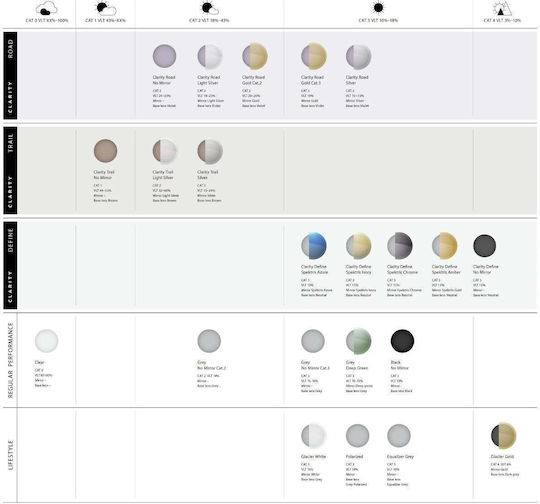
Task: Click the 'Clarity Define Spektris Ivory' name text
Action: tap(359, 269)
